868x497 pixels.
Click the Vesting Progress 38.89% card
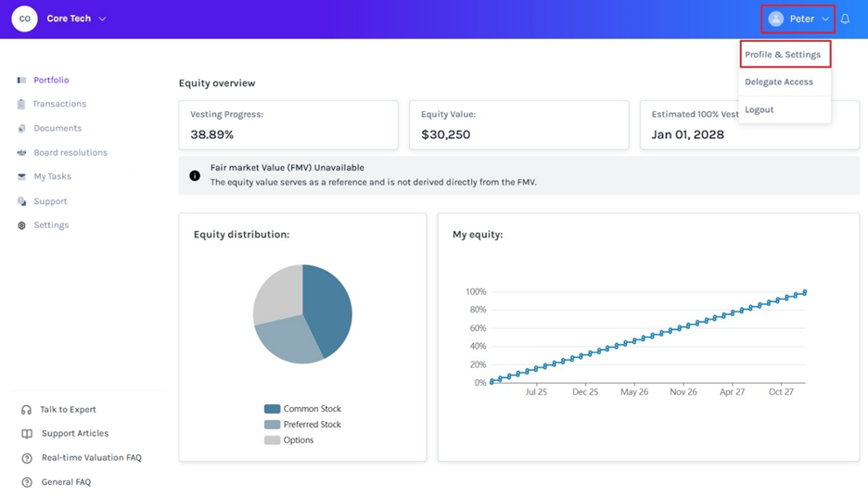pyautogui.click(x=287, y=125)
